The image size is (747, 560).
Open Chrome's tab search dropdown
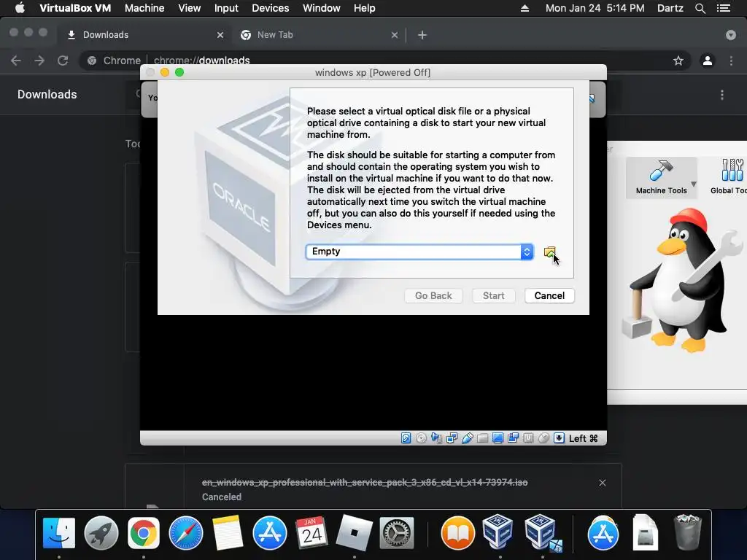coord(731,35)
